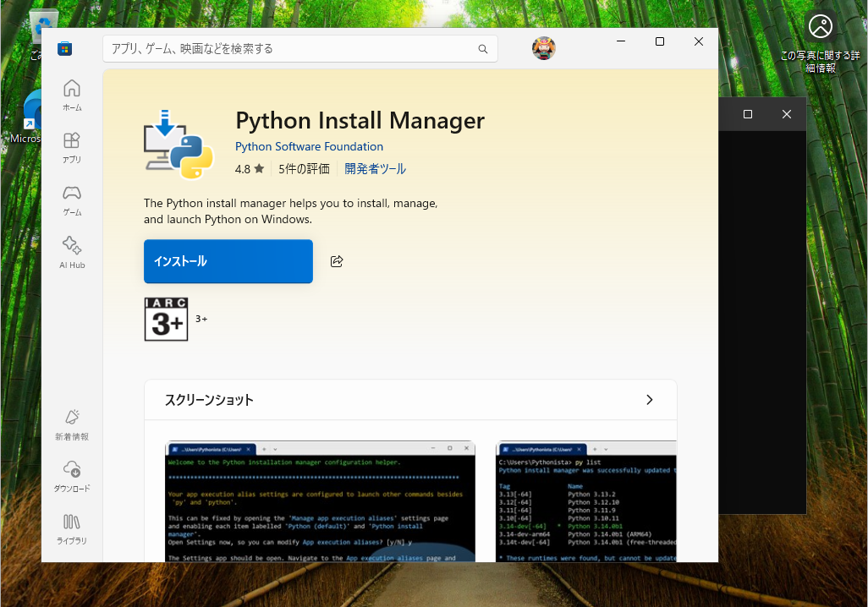Open the Home (ホーム) sidebar section

tap(72, 96)
